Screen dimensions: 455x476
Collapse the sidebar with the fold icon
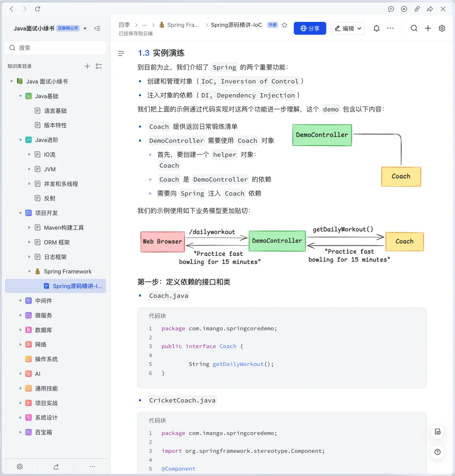(x=97, y=28)
